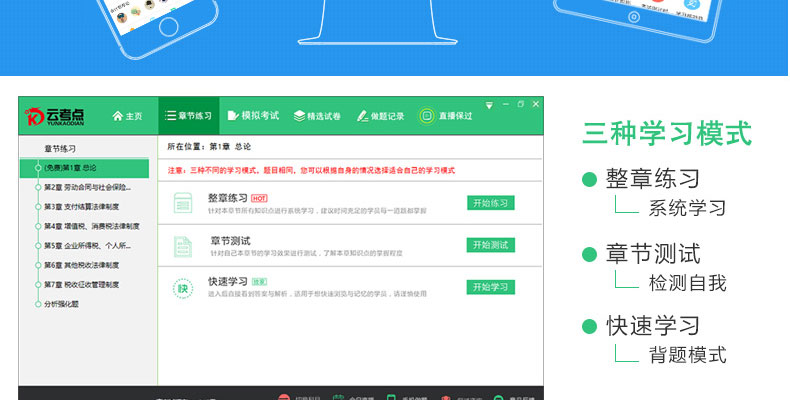The width and height of the screenshot is (790, 400).
Task: Select 第7章 税收征收管理制度 chapter
Action: point(81,284)
